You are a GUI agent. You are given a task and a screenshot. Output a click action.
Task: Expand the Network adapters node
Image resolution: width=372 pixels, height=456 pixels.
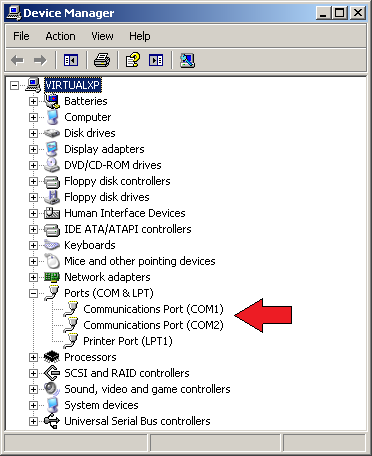(33, 277)
